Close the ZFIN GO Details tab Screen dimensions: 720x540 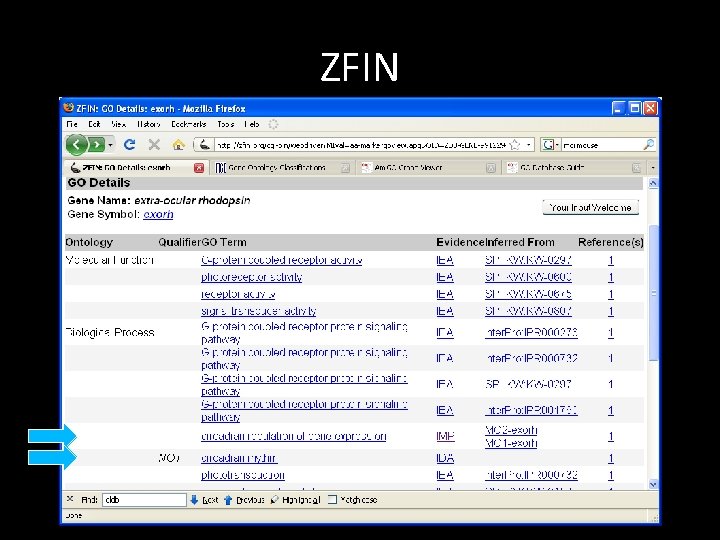[199, 168]
